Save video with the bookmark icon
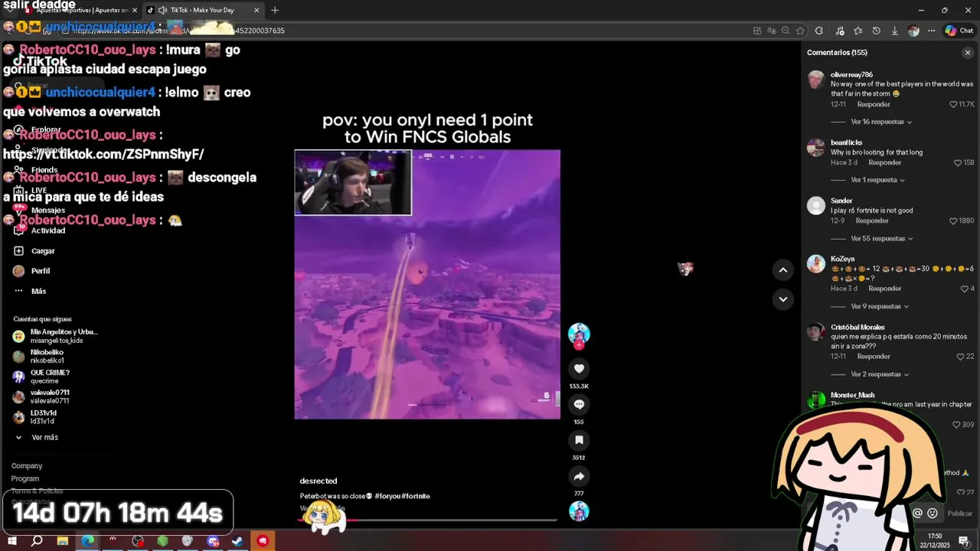Screen dimensions: 980x551 click(x=579, y=440)
